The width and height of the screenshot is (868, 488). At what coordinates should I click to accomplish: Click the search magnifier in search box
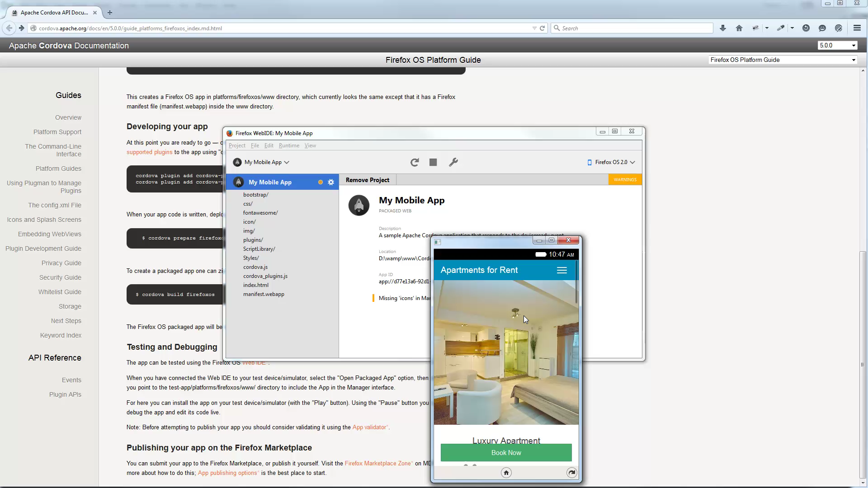[557, 28]
